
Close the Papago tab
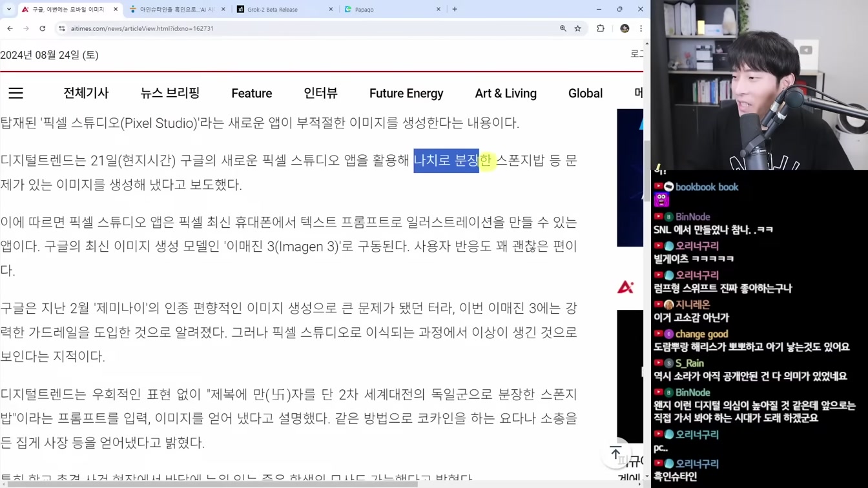click(439, 10)
